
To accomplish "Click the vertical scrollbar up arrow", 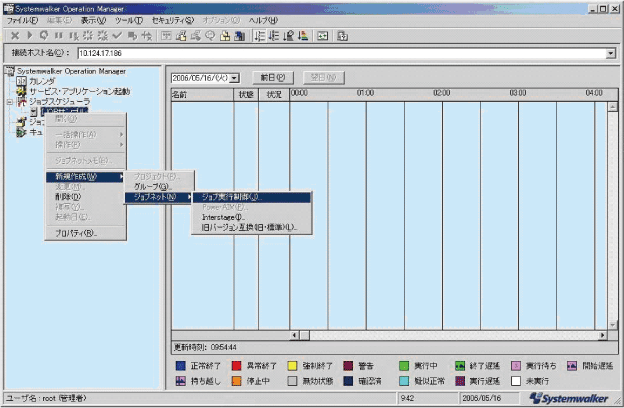I will pyautogui.click(x=612, y=107).
